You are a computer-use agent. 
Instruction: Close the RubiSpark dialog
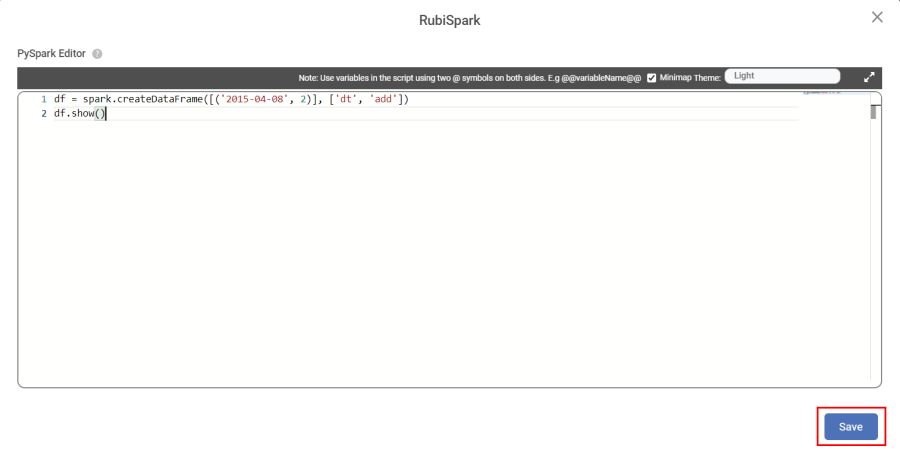click(877, 17)
